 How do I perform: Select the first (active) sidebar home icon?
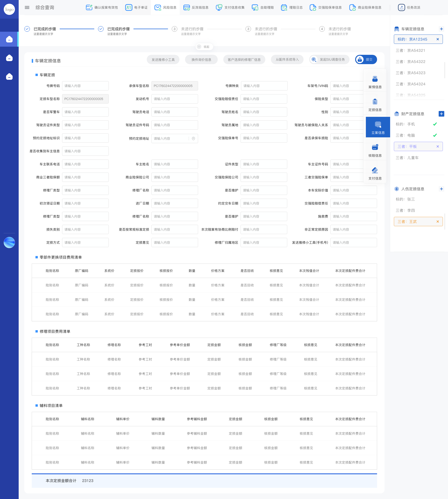click(9, 39)
